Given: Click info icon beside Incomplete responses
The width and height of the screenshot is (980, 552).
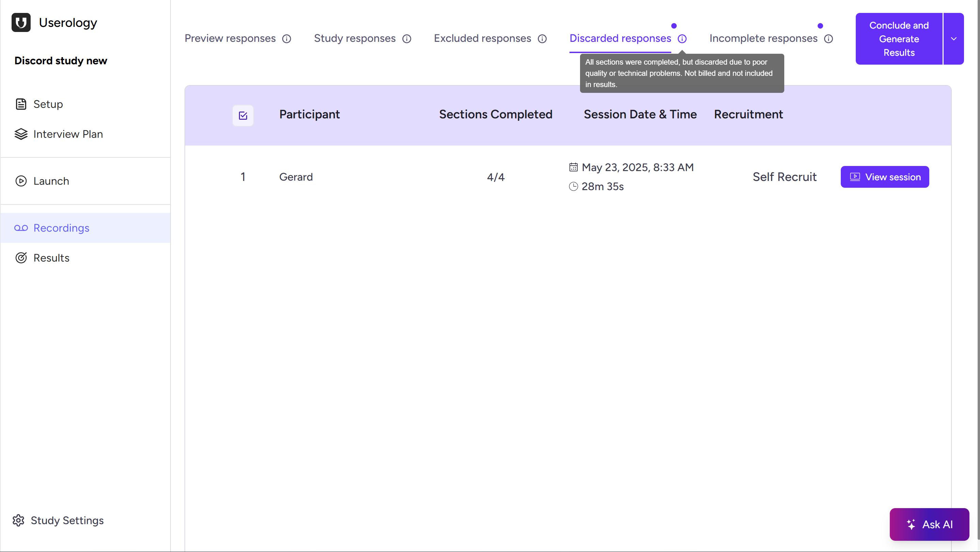Looking at the screenshot, I should point(828,39).
